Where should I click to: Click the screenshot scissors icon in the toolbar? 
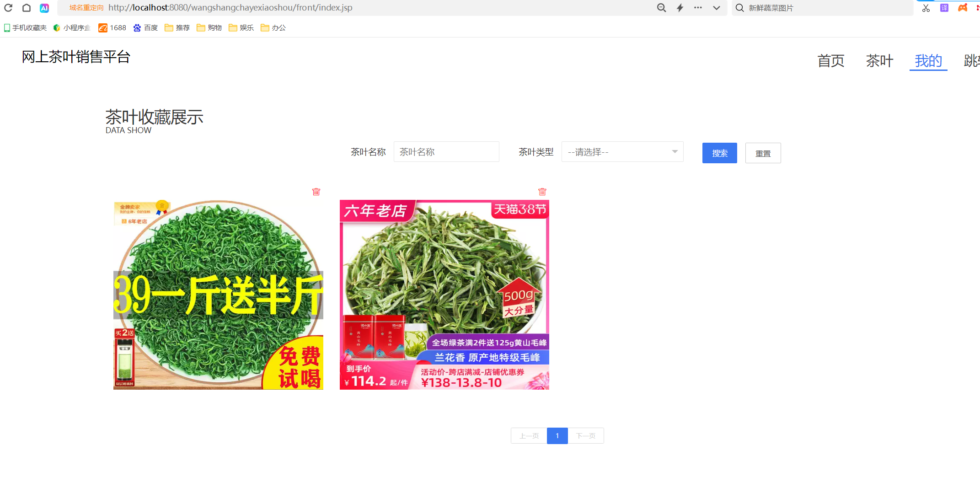pos(926,8)
